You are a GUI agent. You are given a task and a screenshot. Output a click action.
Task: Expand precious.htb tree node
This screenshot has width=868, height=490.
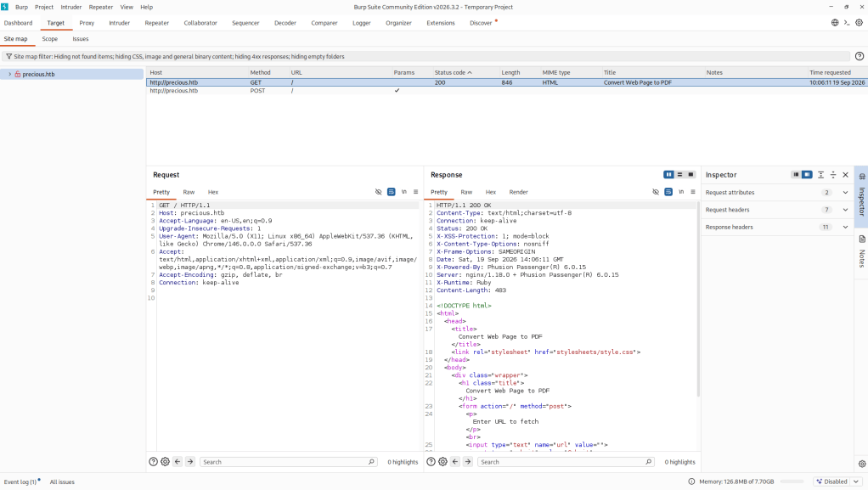(x=9, y=74)
